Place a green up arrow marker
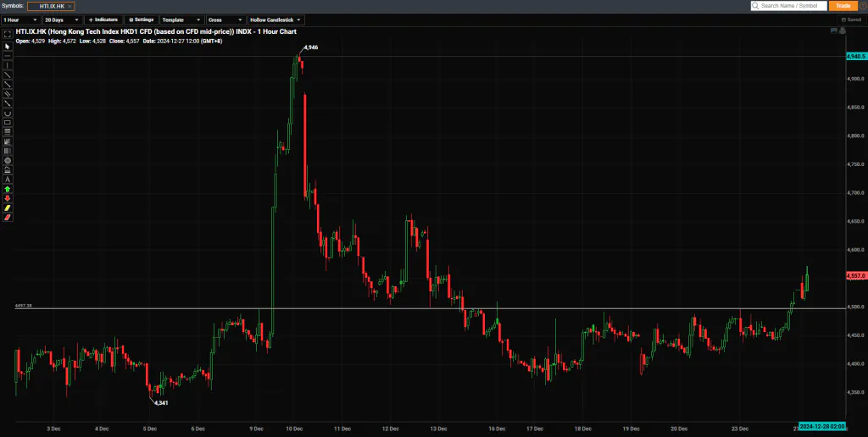 8,189
